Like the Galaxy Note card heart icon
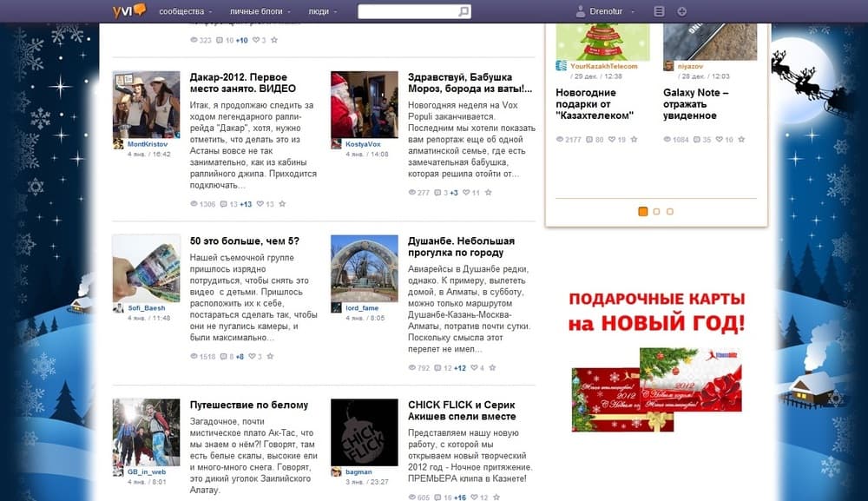The height and width of the screenshot is (501, 868). click(719, 140)
